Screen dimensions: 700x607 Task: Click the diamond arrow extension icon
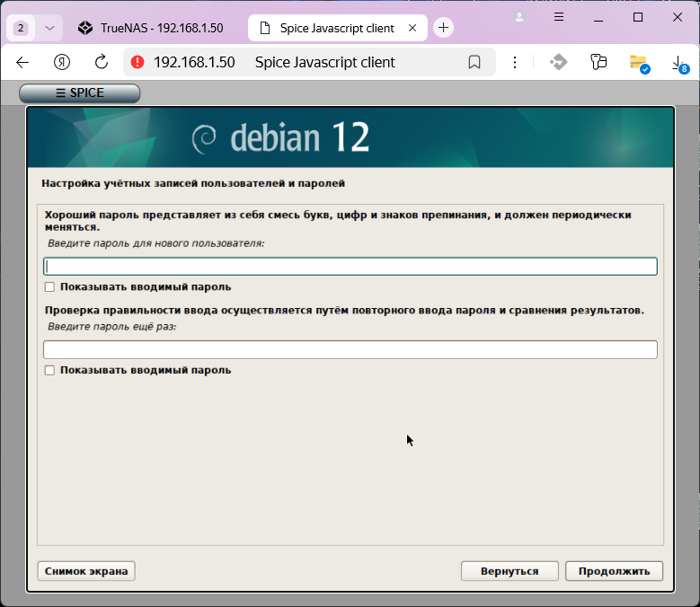558,62
